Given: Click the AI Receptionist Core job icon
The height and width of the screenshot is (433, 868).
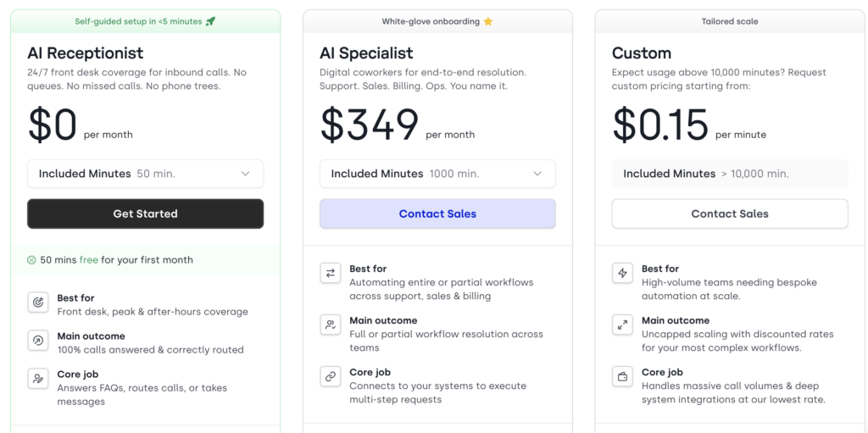Looking at the screenshot, I should point(38,379).
